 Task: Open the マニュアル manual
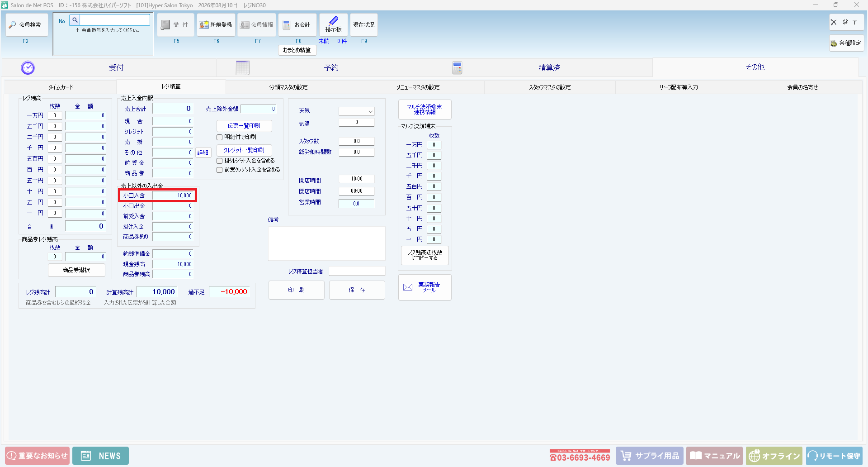coord(715,456)
